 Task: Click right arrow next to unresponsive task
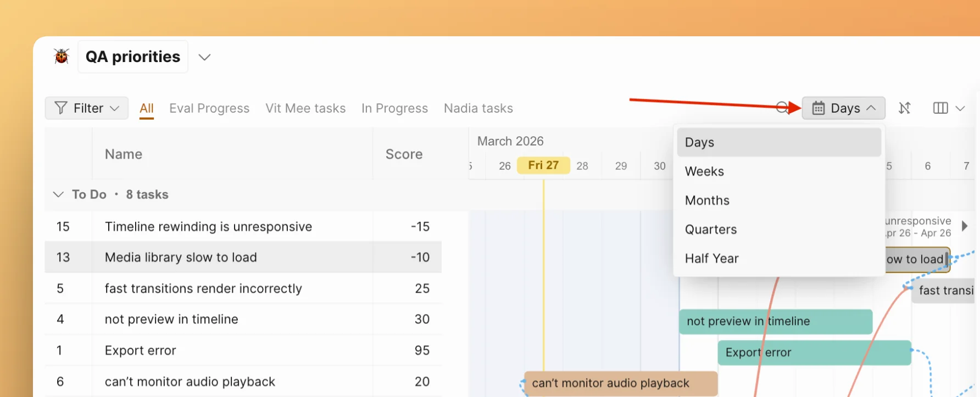965,226
